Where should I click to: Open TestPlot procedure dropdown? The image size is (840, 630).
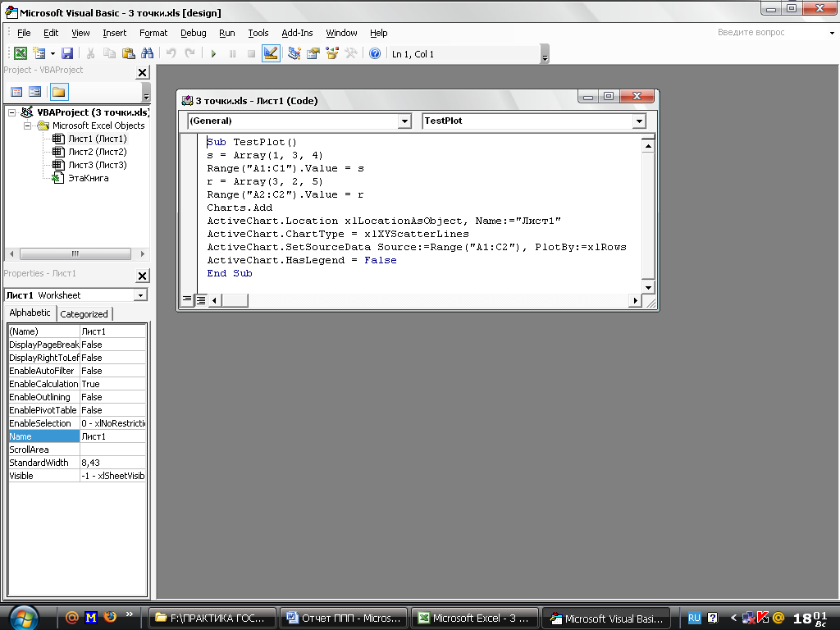click(638, 121)
